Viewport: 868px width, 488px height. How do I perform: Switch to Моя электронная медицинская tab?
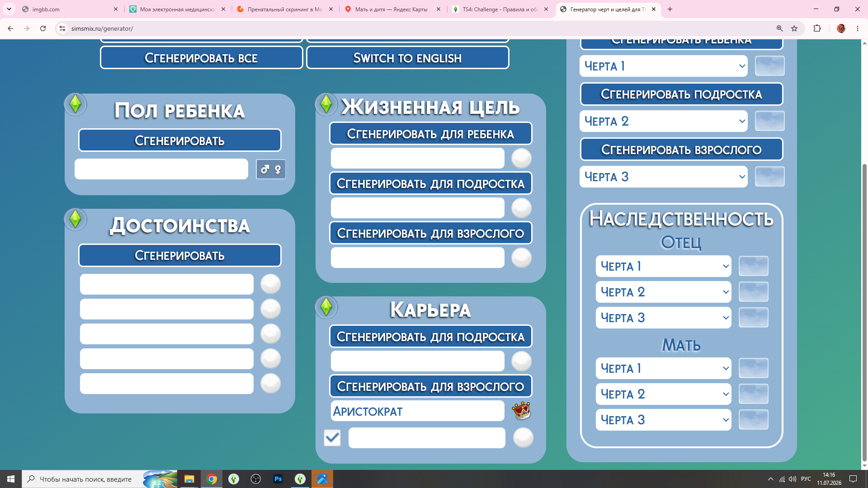pos(177,9)
